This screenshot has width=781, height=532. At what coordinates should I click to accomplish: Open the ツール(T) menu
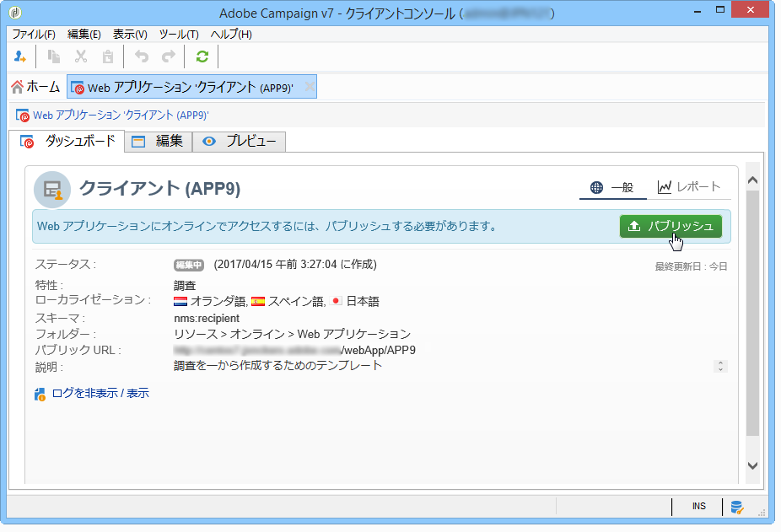pyautogui.click(x=179, y=35)
